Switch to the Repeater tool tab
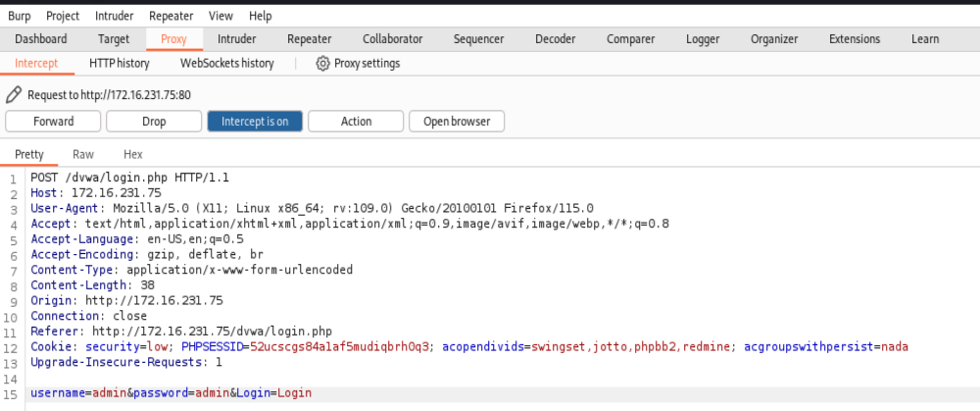 point(310,39)
